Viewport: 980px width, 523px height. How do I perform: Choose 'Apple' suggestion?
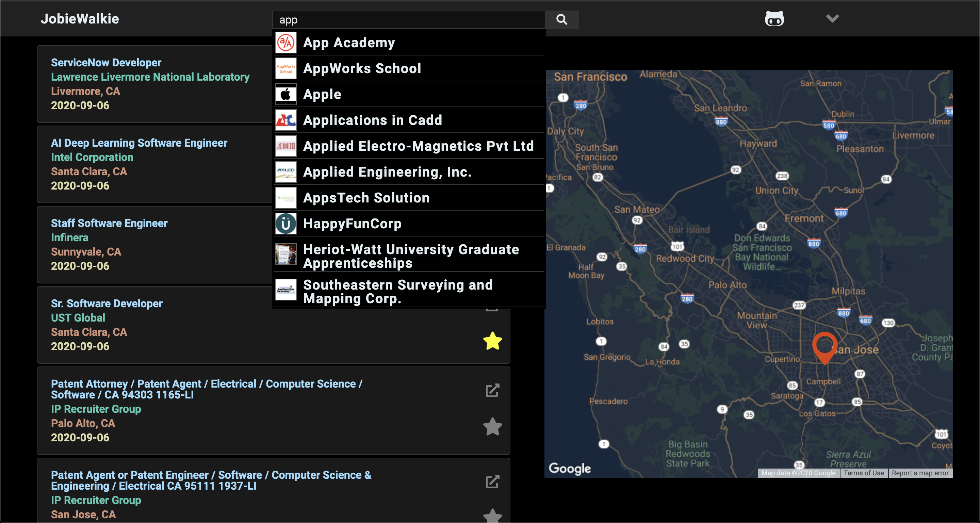pyautogui.click(x=409, y=94)
